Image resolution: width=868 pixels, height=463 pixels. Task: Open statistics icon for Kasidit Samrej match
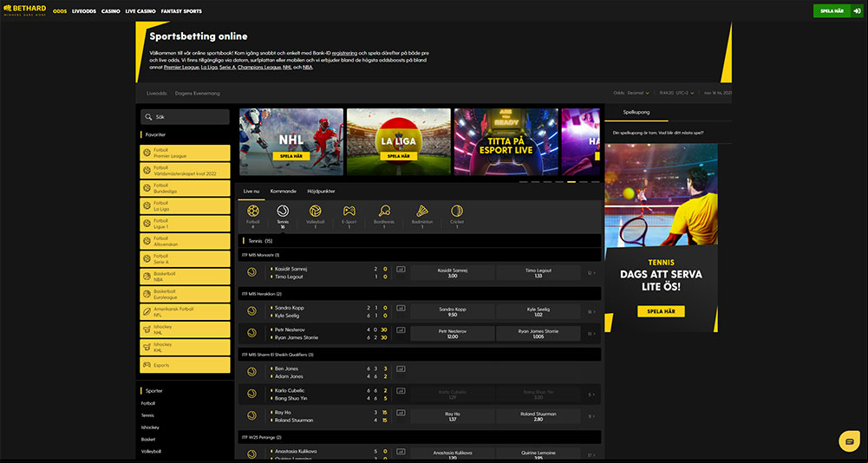click(x=401, y=269)
